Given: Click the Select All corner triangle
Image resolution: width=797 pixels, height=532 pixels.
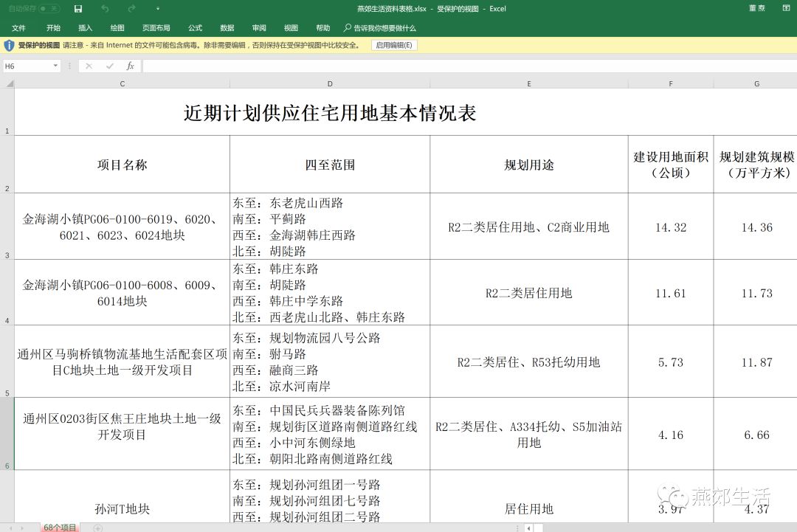Looking at the screenshot, I should (8, 83).
